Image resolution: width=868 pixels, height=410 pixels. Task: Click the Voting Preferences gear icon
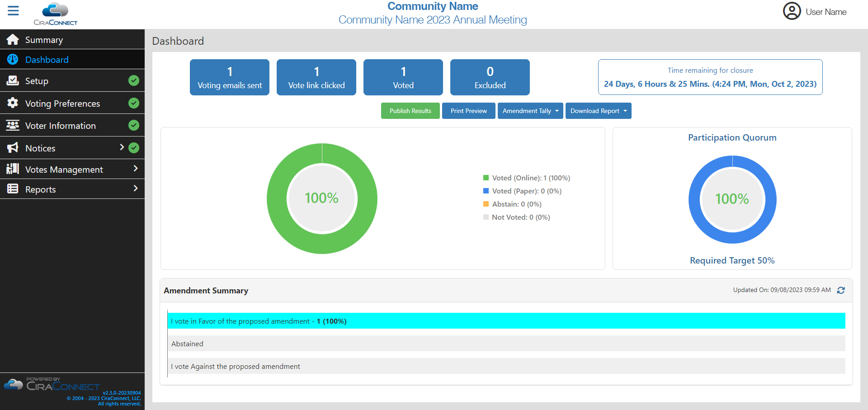pos(13,103)
